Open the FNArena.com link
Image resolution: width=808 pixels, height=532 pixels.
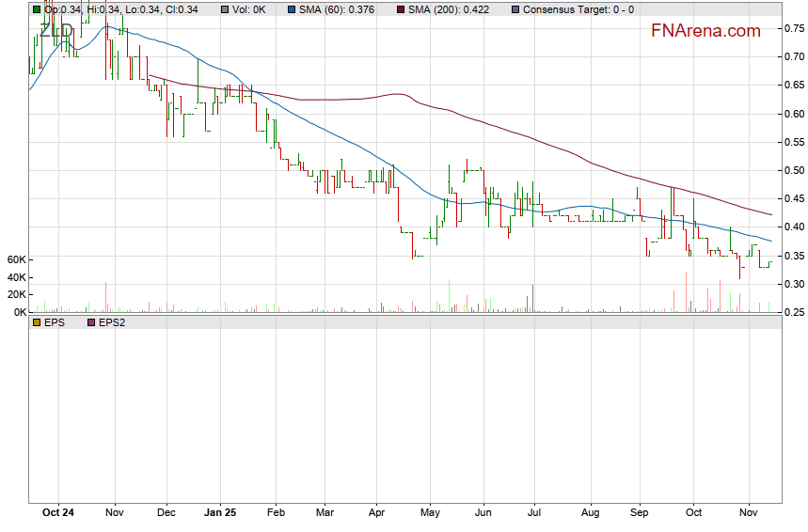(x=705, y=31)
